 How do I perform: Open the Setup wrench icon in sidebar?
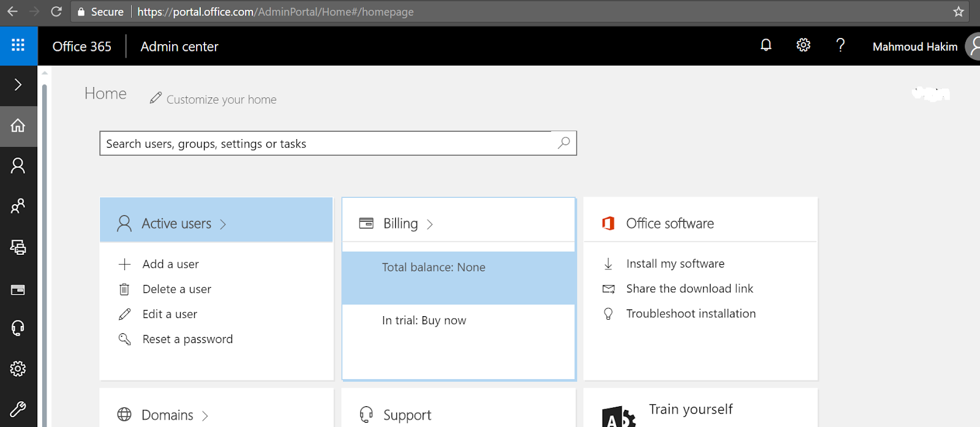pos(18,409)
